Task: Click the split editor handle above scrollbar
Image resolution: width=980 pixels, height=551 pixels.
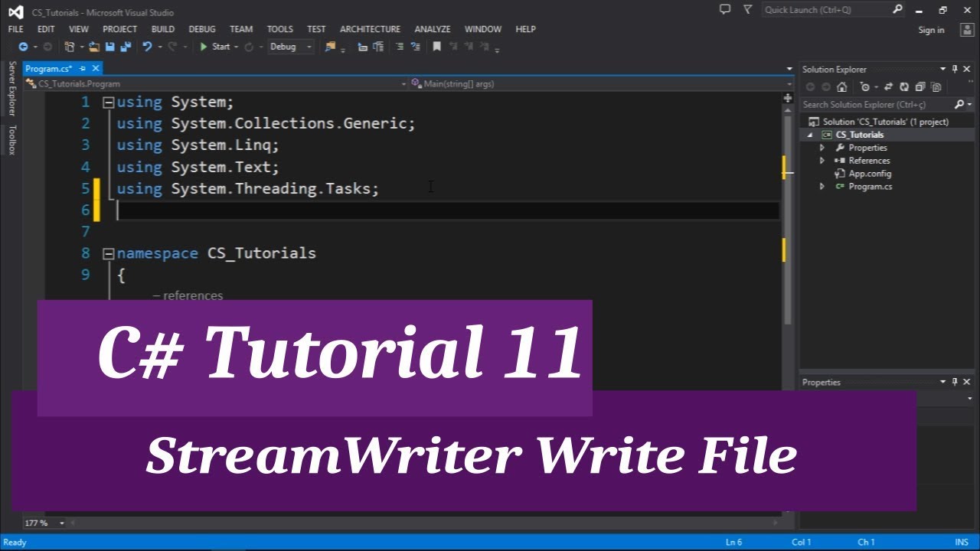Action: click(788, 98)
